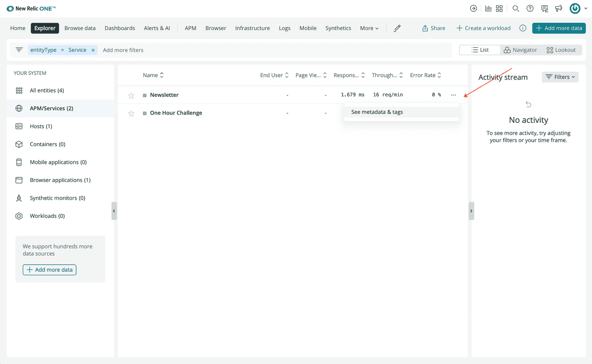
Task: Open the circled arrow icon in top bar
Action: click(474, 8)
